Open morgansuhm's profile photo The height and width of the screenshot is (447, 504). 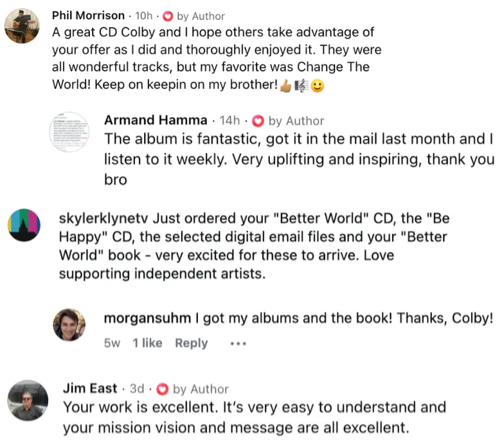click(69, 325)
